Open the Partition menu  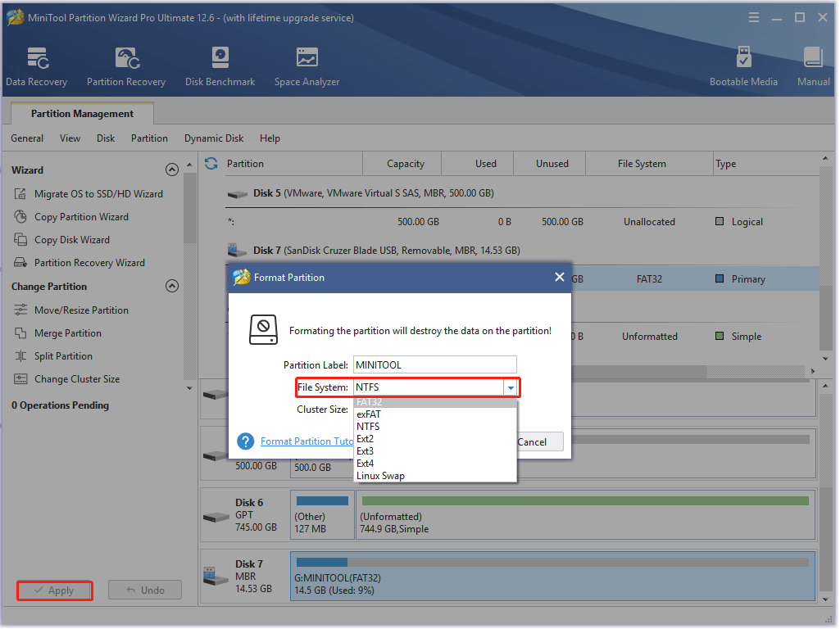(x=149, y=138)
